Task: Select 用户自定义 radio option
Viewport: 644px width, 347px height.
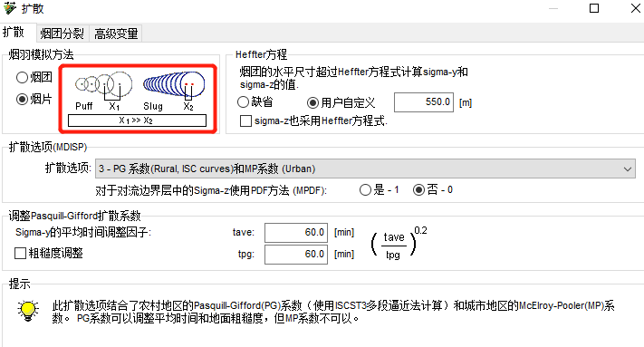Action: (x=313, y=102)
